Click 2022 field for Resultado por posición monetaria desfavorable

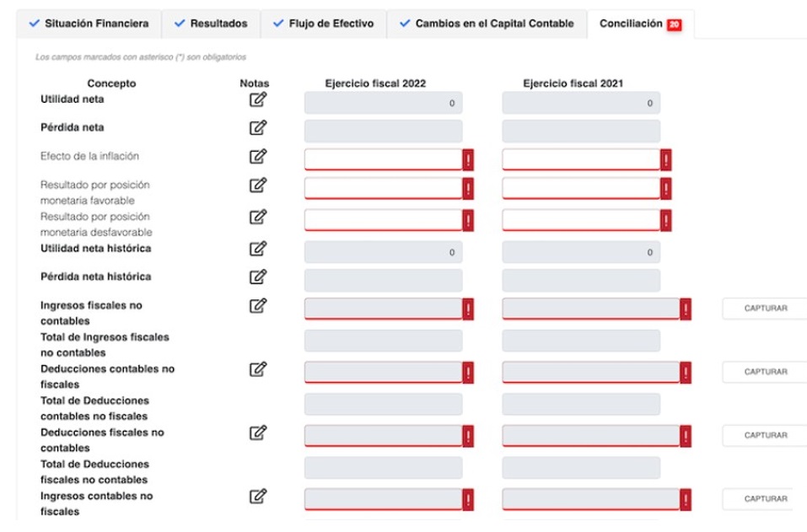383,221
